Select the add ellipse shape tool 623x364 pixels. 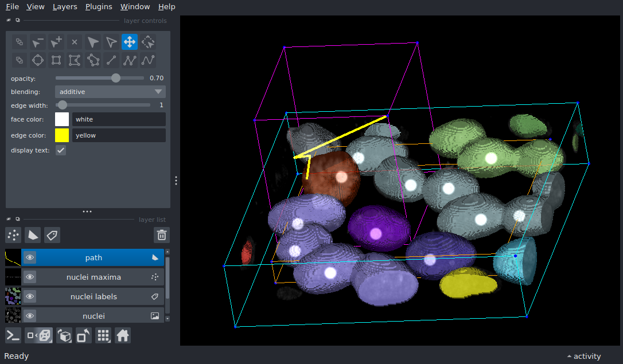pos(38,60)
